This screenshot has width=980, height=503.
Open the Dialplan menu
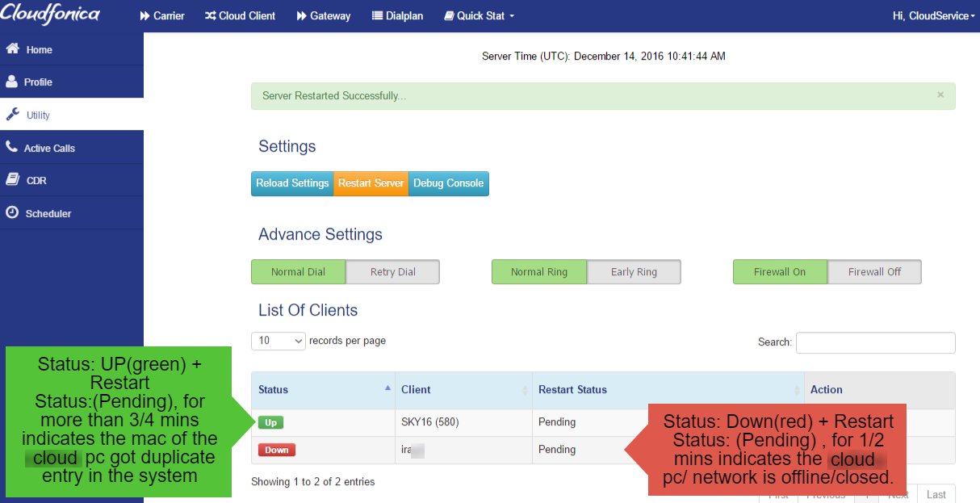pos(396,15)
